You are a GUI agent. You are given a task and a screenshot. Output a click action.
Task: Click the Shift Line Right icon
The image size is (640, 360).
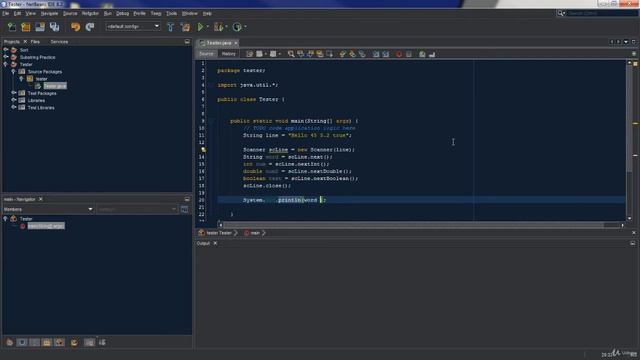point(386,54)
